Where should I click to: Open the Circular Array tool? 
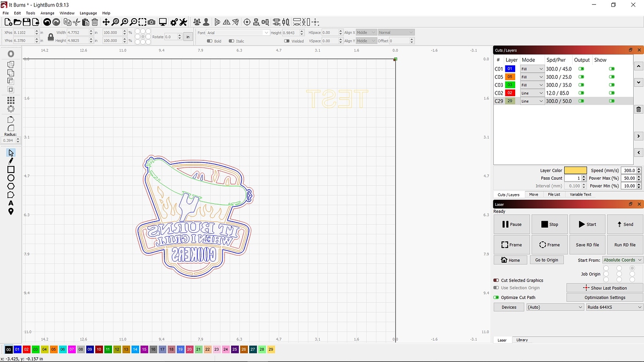[x=11, y=109]
